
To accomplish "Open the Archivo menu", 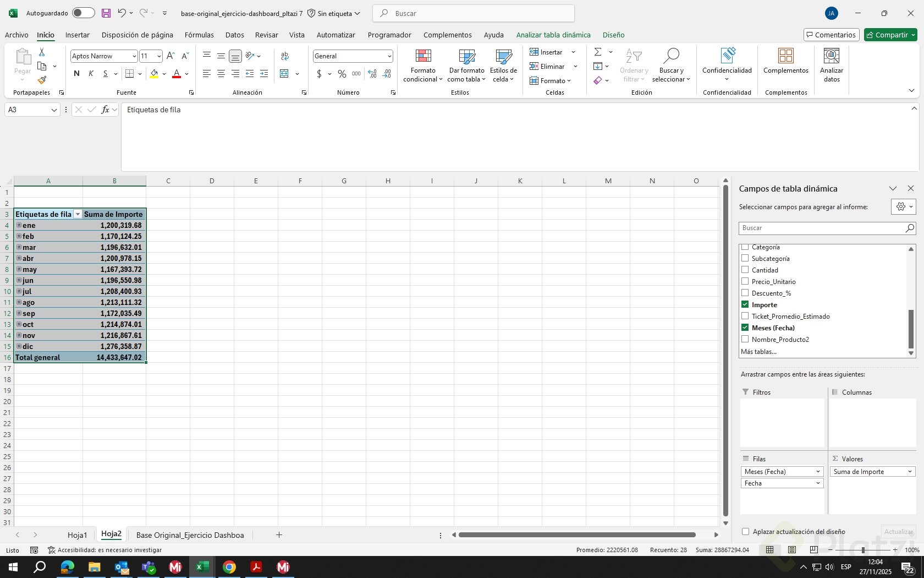I will coord(16,35).
